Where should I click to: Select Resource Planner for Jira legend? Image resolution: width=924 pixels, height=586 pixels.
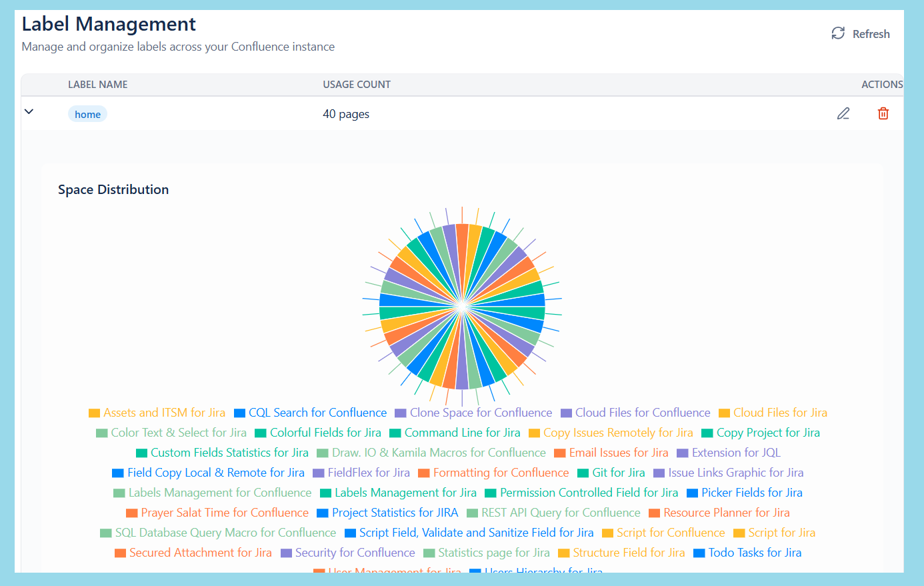(719, 513)
